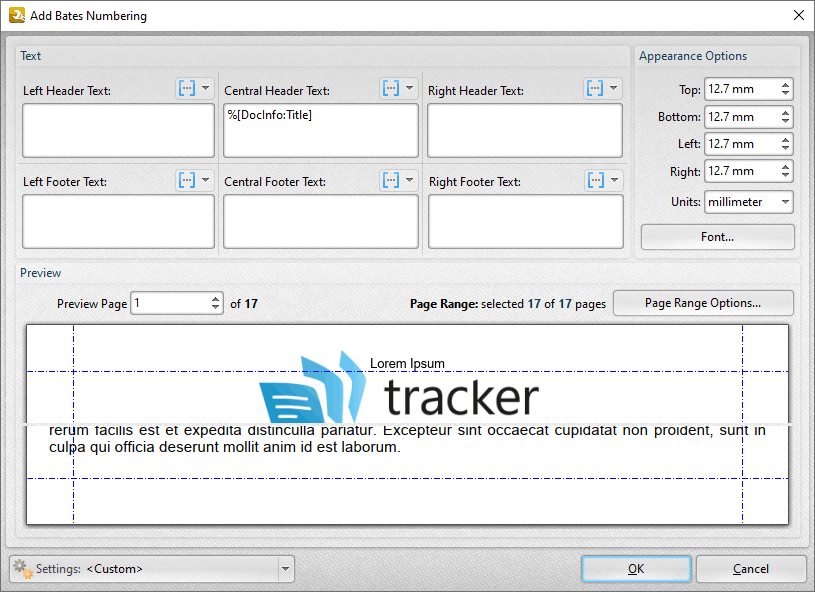Viewport: 815px width, 592px height.
Task: Confirm with the OK button
Action: pyautogui.click(x=635, y=569)
